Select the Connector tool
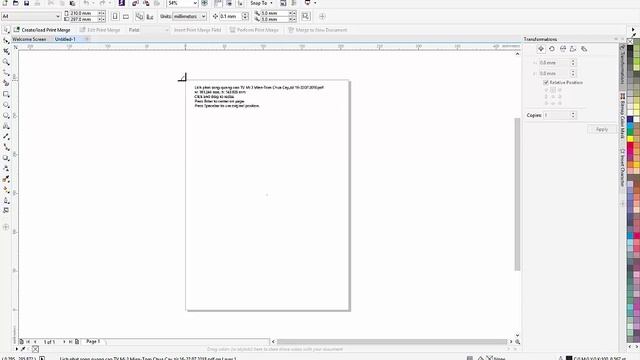Viewport: 640px width, 360px height. 6,147
